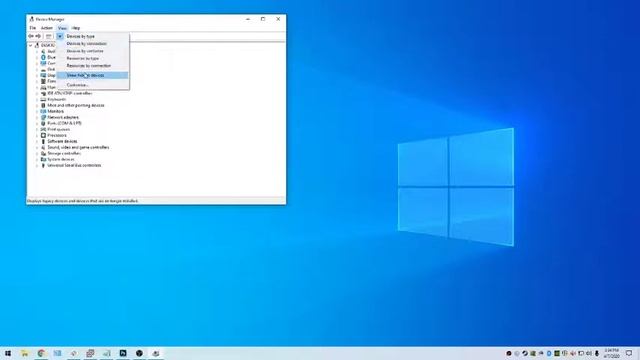The image size is (640, 360).
Task: Click the Monitors category icon
Action: pyautogui.click(x=43, y=111)
